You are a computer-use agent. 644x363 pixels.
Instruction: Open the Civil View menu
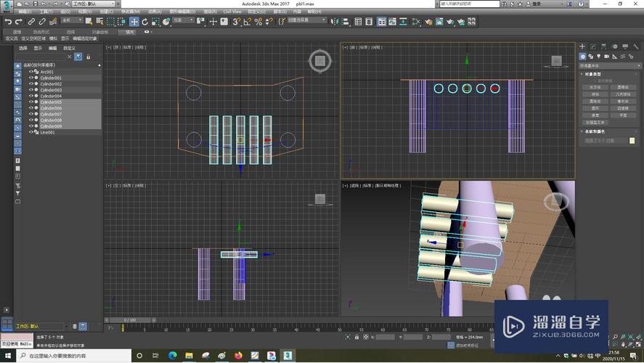pyautogui.click(x=232, y=12)
